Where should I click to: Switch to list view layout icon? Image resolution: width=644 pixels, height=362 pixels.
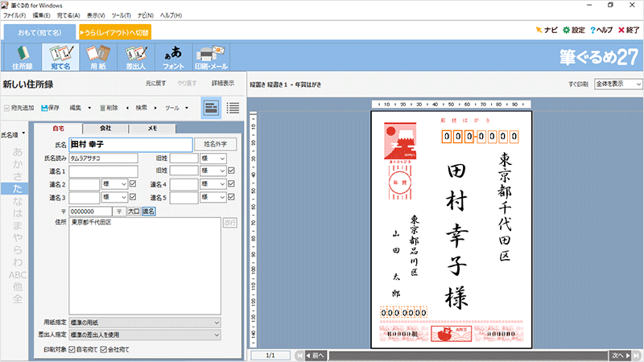tap(233, 107)
